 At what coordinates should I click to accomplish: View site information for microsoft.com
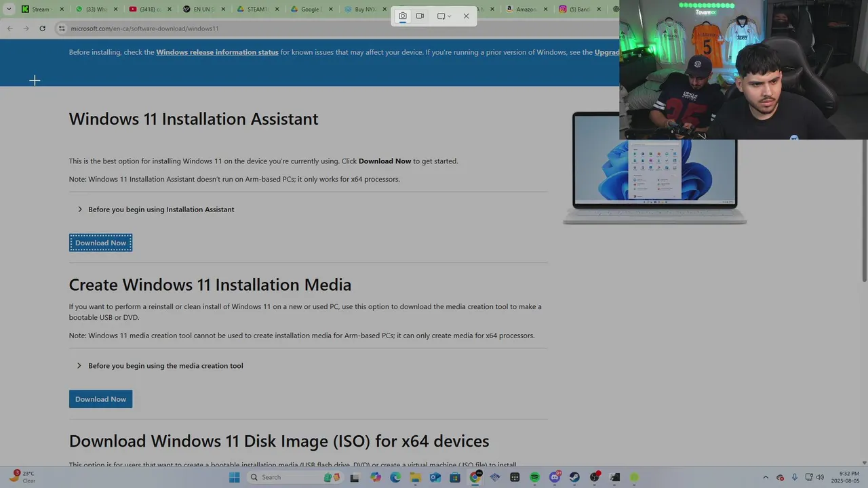62,28
